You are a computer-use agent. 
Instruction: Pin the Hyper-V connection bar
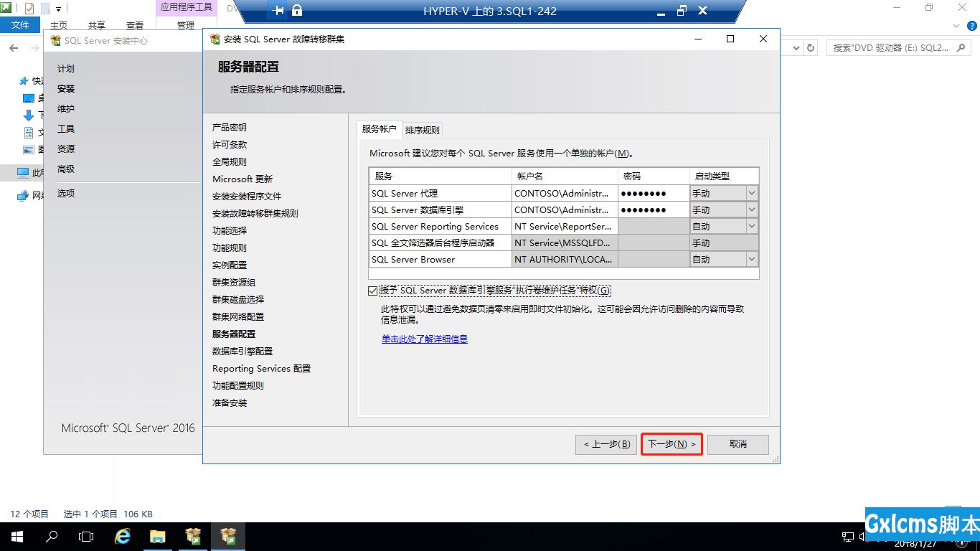(x=279, y=11)
